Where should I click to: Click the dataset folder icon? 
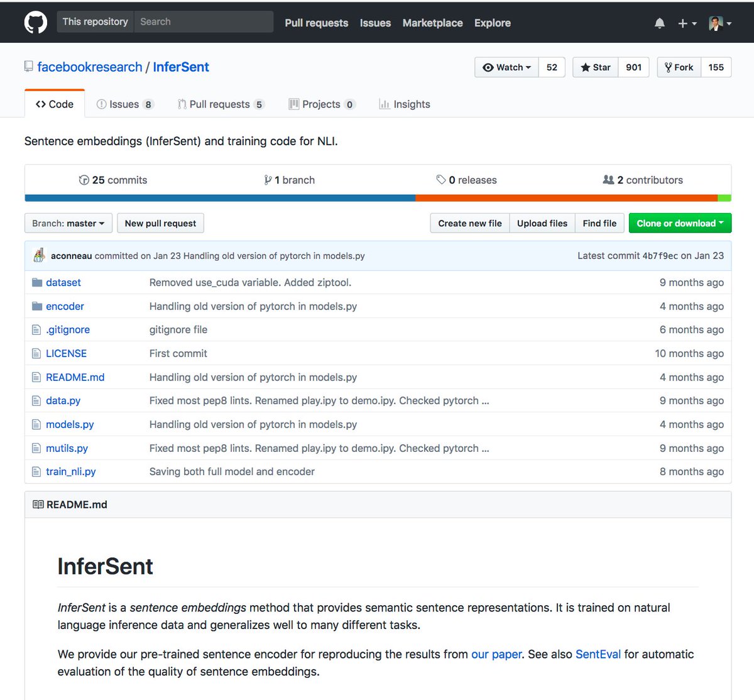click(x=37, y=283)
